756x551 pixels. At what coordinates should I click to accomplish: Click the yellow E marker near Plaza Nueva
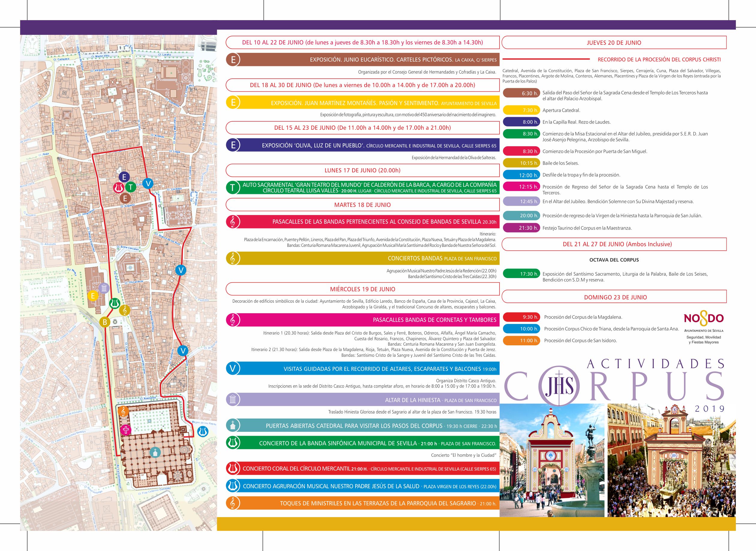coord(93,295)
